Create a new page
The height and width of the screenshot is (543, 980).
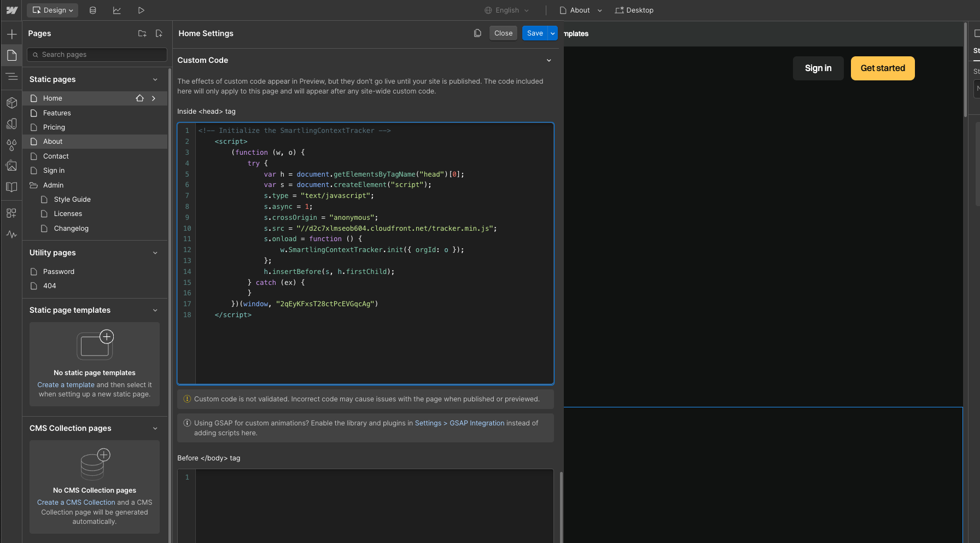[159, 33]
